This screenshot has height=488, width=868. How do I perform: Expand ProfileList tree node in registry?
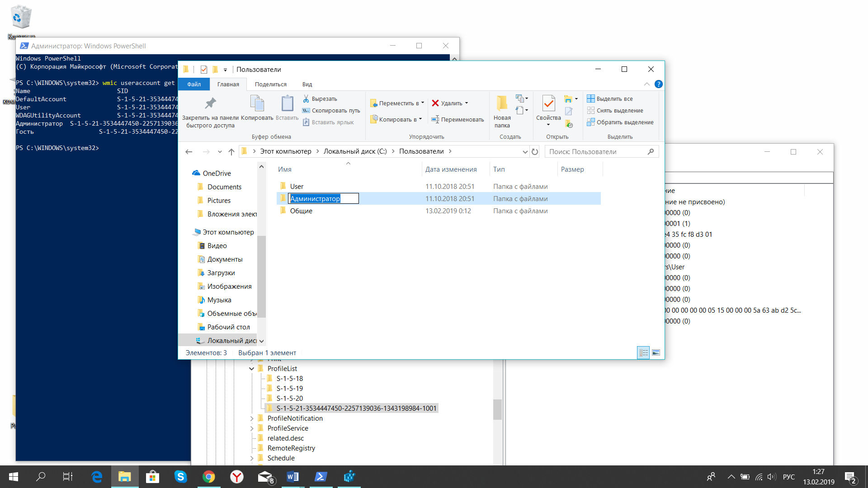pyautogui.click(x=251, y=368)
